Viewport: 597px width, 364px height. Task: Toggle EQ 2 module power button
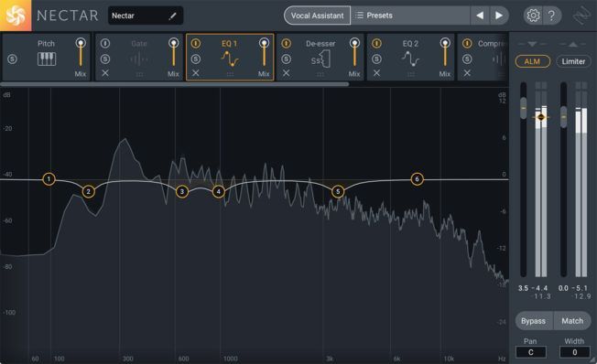click(376, 43)
